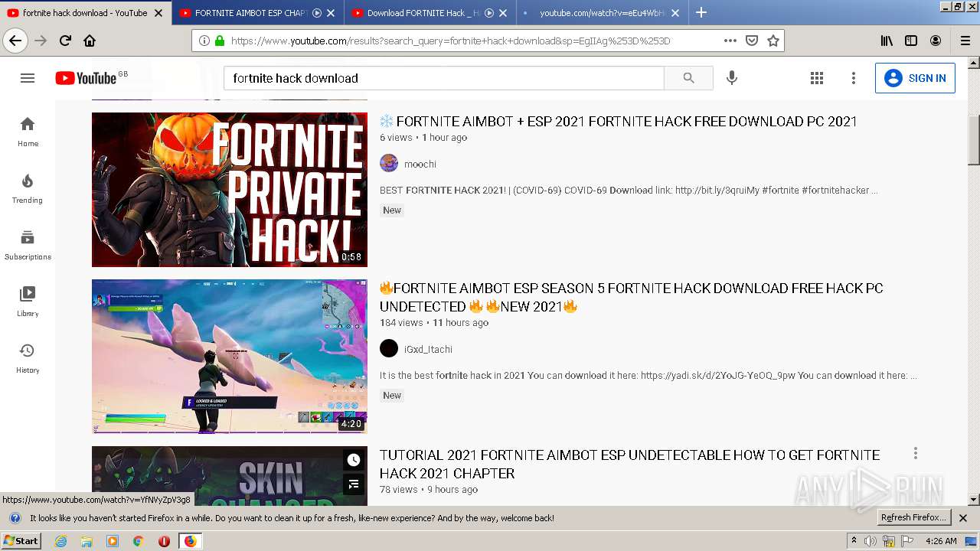This screenshot has width=980, height=551.
Task: Bookmark this page with the star icon
Action: (773, 41)
